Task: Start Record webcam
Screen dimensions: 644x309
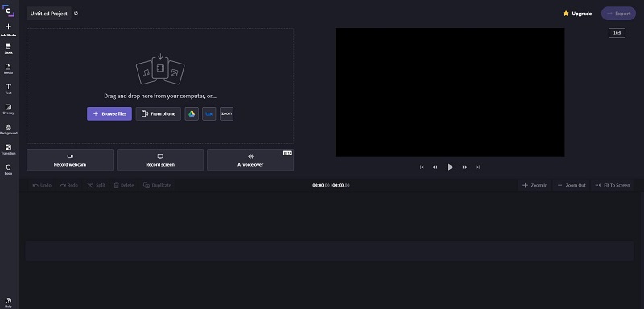Action: [x=70, y=160]
